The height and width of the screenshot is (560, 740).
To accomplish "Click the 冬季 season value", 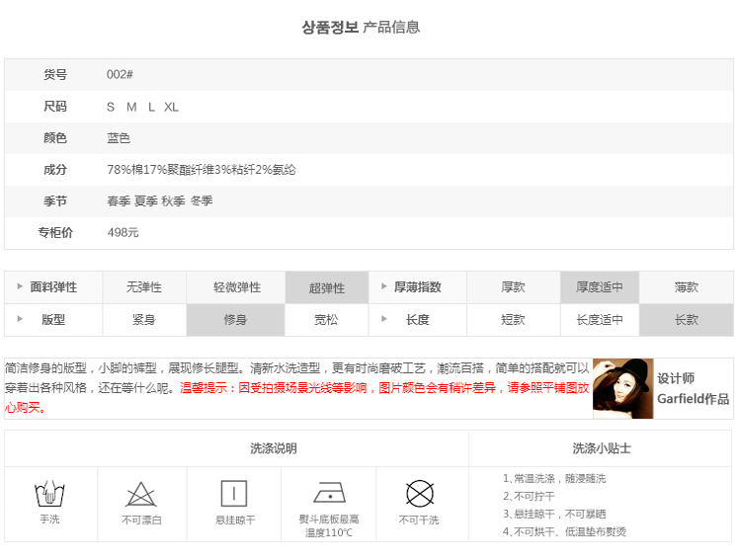I will (x=202, y=201).
